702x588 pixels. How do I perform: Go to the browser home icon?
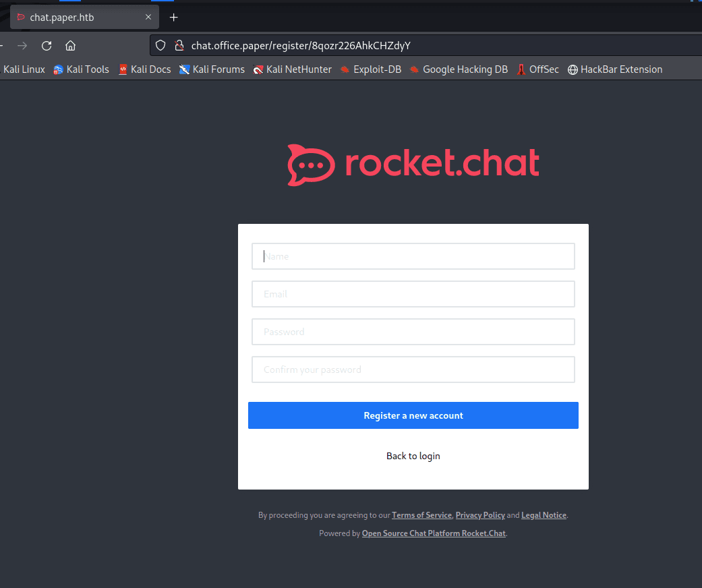click(70, 46)
